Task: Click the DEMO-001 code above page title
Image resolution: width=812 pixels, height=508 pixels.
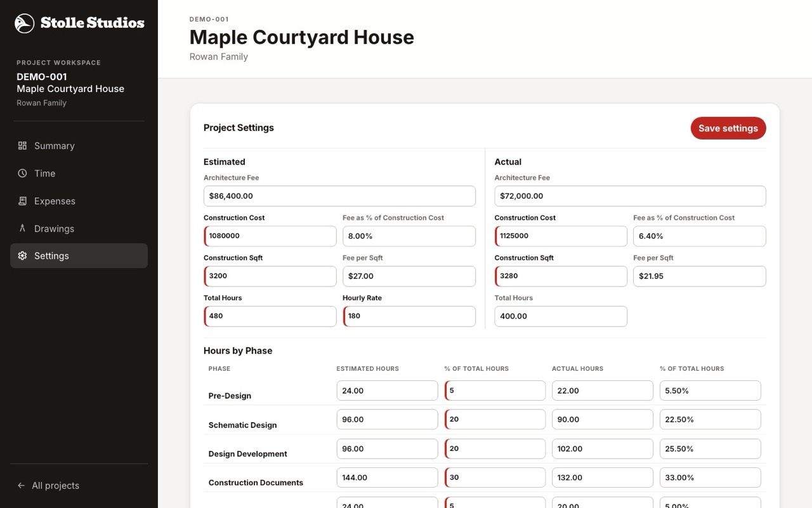Action: (x=209, y=19)
